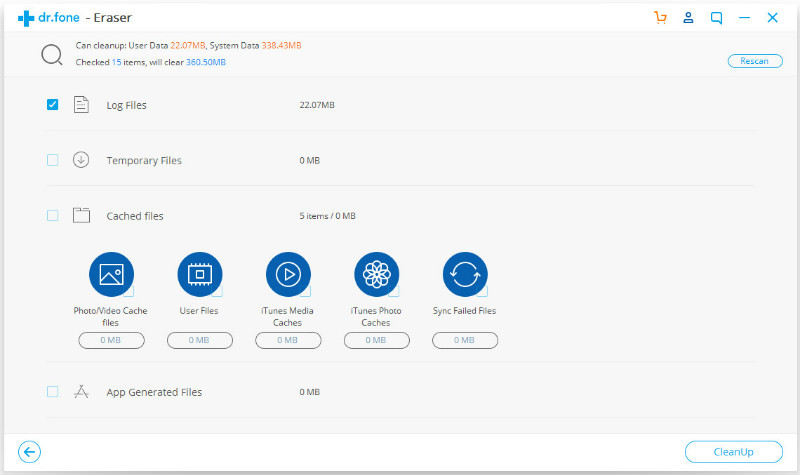Select the Photo/Video Cache files icon
The height and width of the screenshot is (475, 800).
point(111,274)
